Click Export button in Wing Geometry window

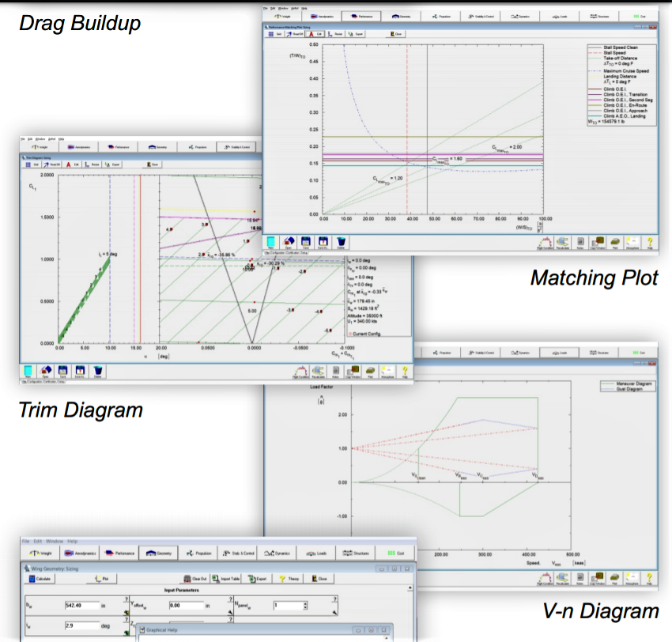tap(258, 579)
